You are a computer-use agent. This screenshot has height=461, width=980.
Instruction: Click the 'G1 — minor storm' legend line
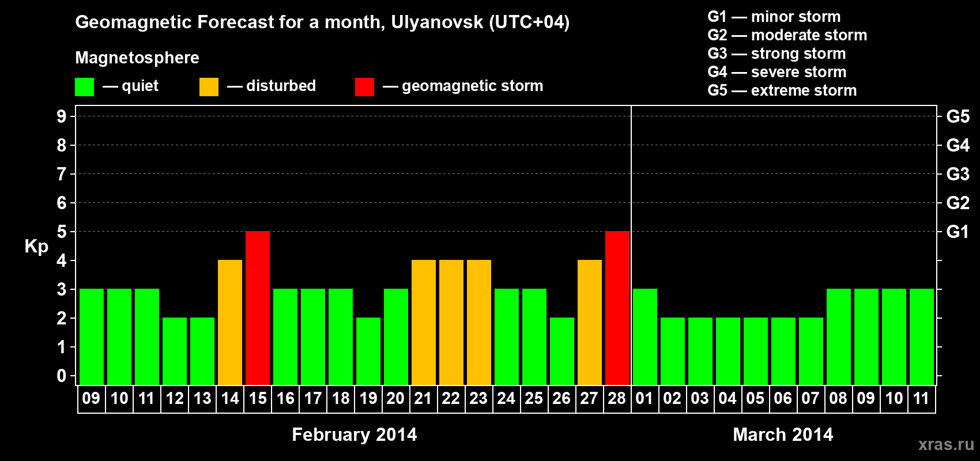(774, 17)
